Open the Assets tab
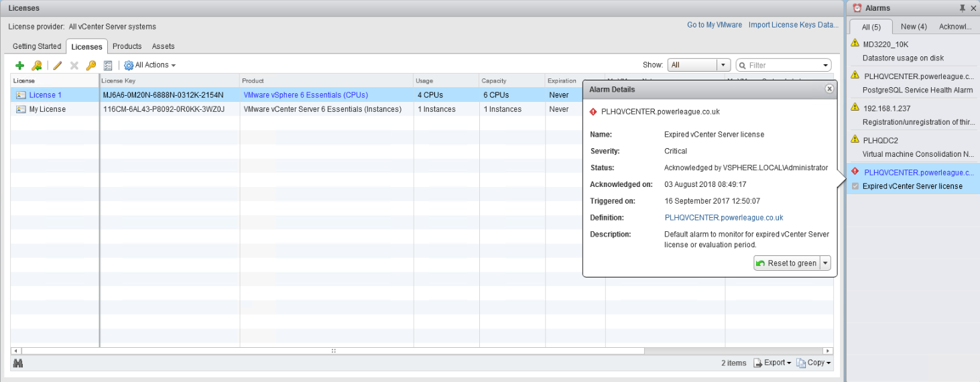This screenshot has width=980, height=382. coord(163,46)
